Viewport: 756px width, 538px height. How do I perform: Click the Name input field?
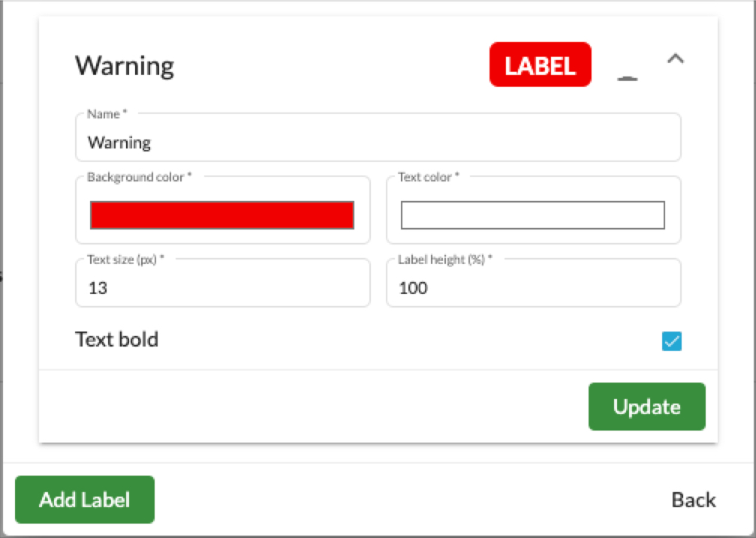click(x=378, y=138)
